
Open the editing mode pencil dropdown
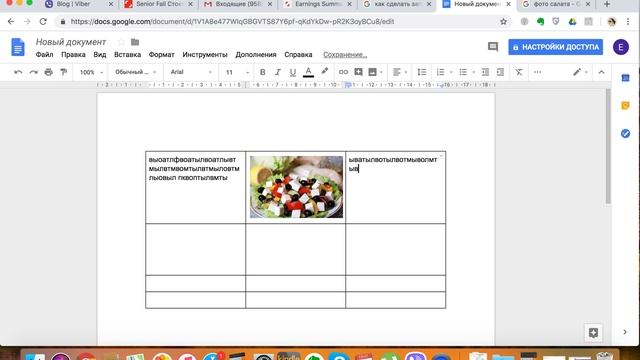click(580, 72)
